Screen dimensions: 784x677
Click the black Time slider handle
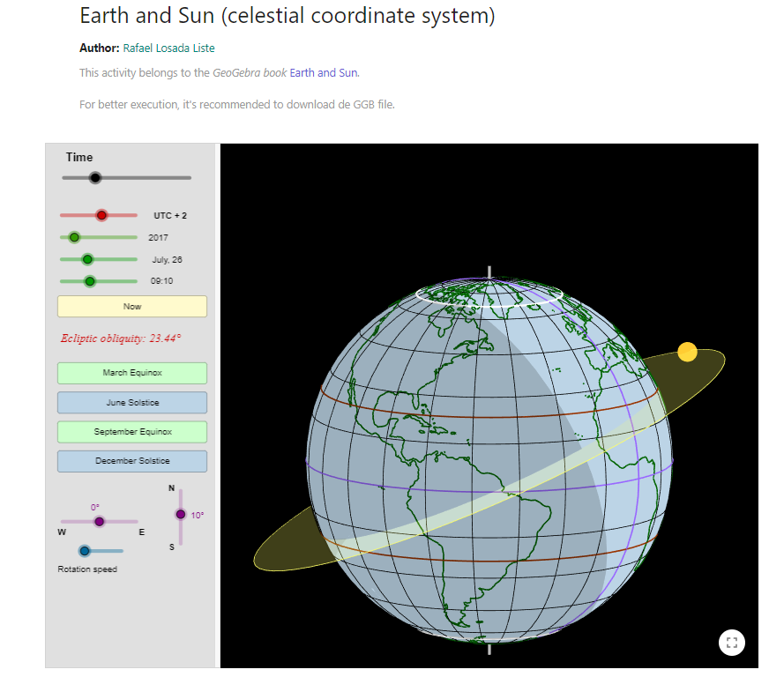pos(95,178)
